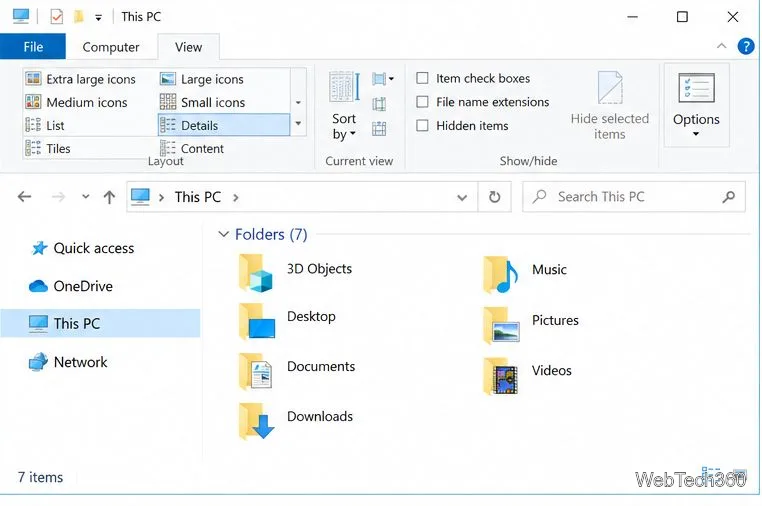Pick Small icons layout

tap(203, 102)
